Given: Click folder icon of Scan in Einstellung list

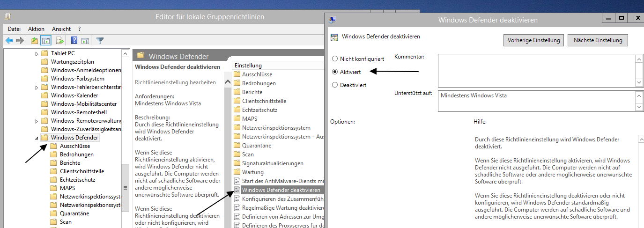Looking at the screenshot, I should coord(237,154).
